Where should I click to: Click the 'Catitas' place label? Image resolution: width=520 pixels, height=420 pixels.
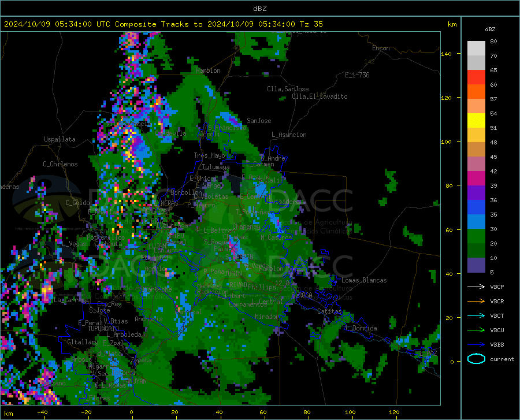point(329,311)
